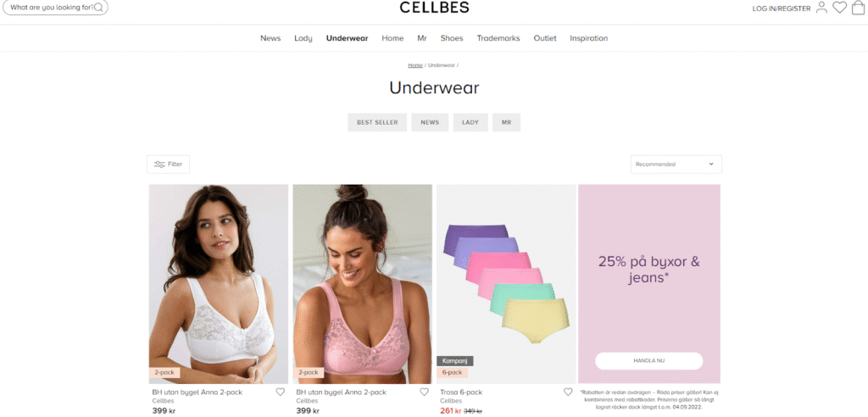The image size is (868, 417).
Task: Click the Home breadcrumb link
Action: click(415, 65)
